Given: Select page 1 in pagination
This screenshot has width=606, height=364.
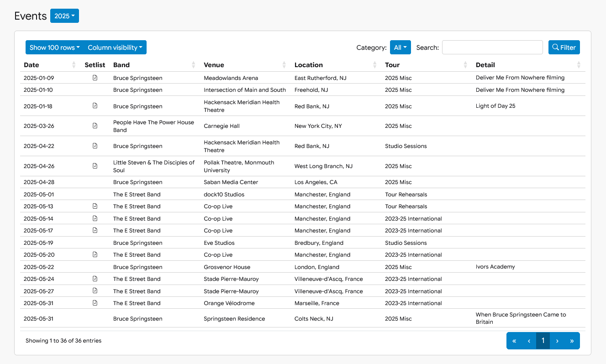Looking at the screenshot, I should [x=543, y=341].
